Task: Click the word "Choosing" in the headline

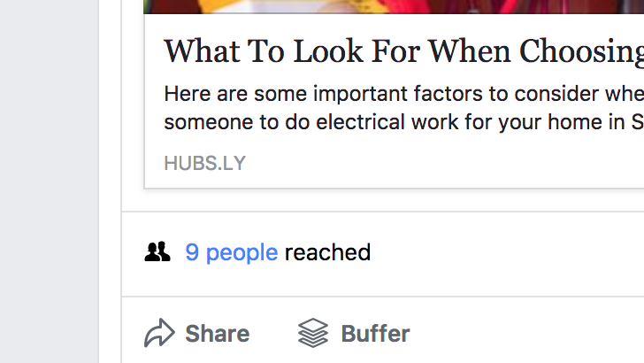Action: tap(581, 52)
